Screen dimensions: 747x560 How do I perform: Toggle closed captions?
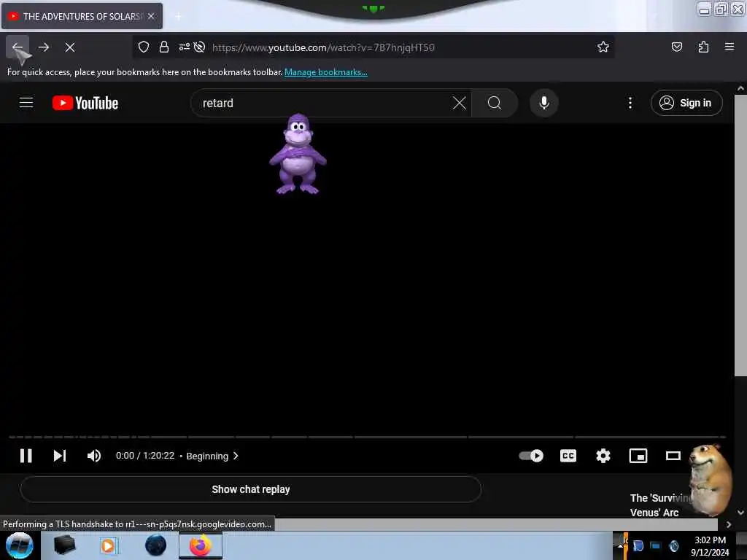[x=568, y=456]
